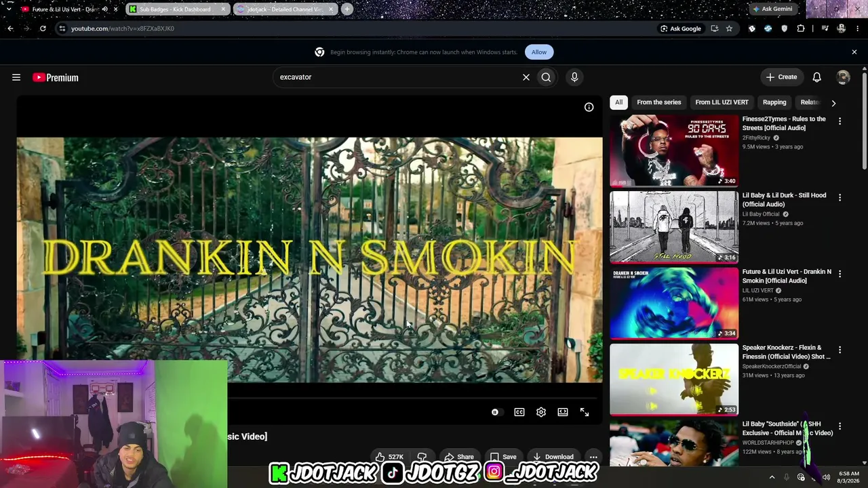Select the 'All' filter chip

[618, 102]
